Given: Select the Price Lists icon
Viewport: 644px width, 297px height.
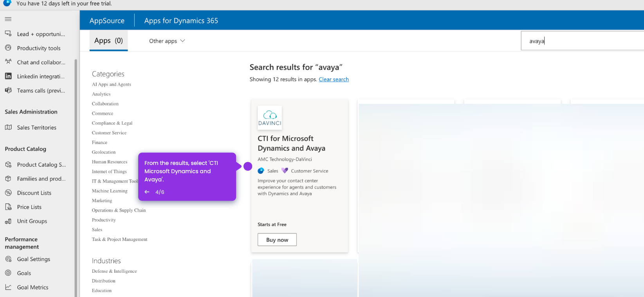Looking at the screenshot, I should coord(8,207).
